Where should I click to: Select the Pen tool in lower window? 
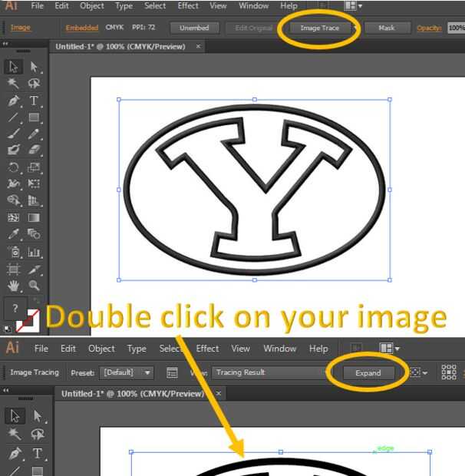tap(15, 454)
